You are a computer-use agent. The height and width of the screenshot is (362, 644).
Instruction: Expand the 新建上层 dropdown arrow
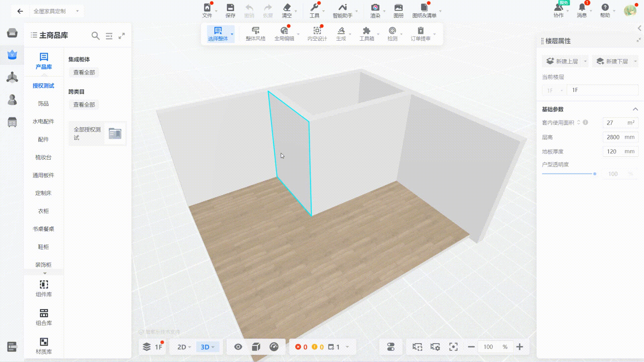click(x=585, y=61)
